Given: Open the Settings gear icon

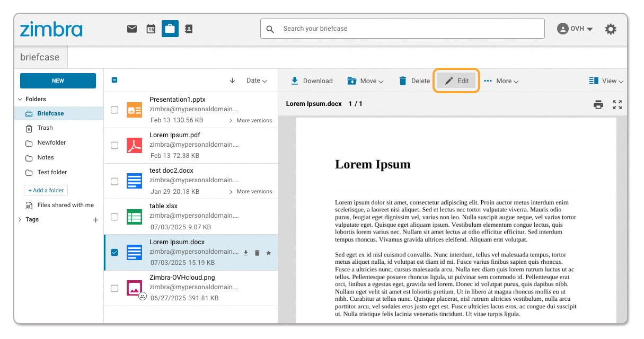Looking at the screenshot, I should pos(611,29).
